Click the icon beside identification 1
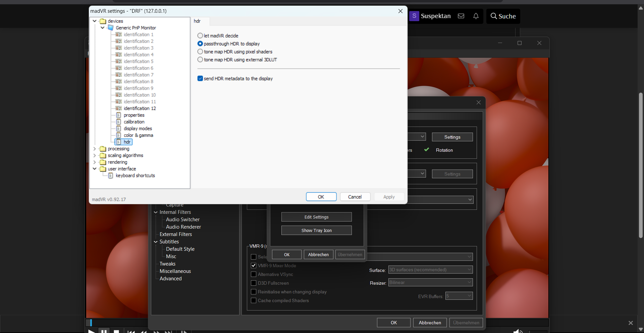644x333 pixels. tap(119, 35)
